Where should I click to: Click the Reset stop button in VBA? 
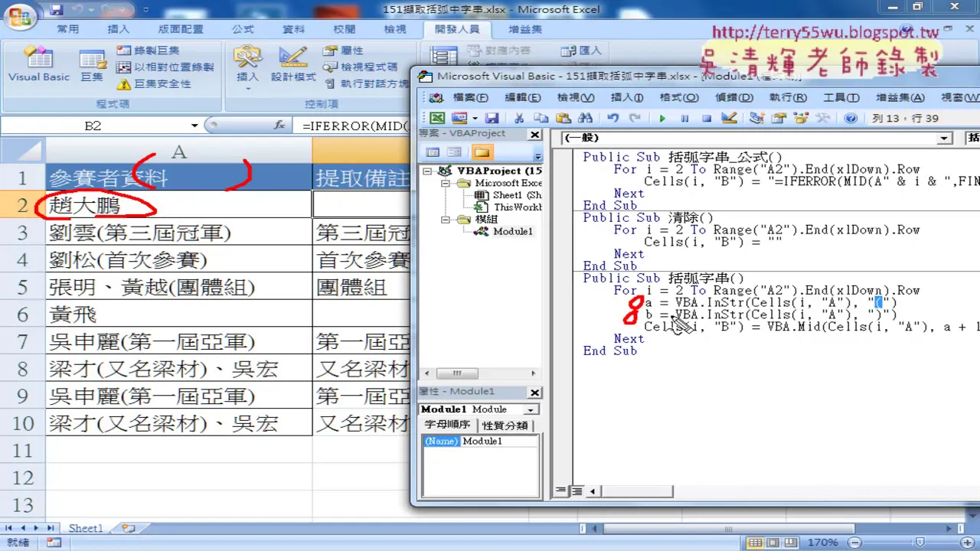707,118
